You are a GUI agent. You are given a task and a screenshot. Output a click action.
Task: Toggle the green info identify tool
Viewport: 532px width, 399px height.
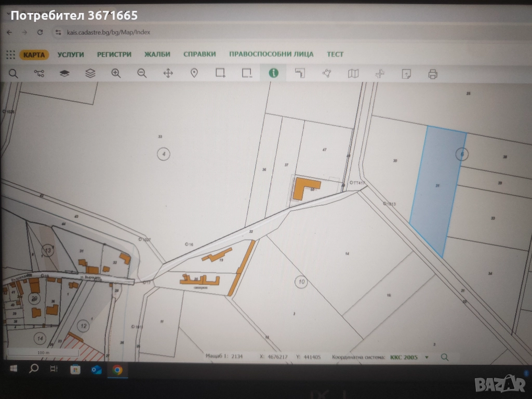[273, 73]
